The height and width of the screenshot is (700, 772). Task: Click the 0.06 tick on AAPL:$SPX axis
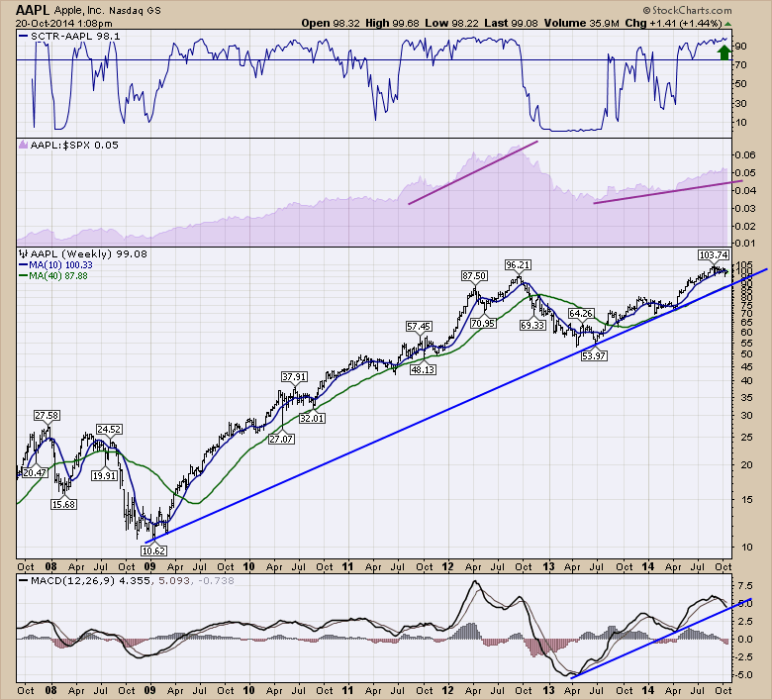pyautogui.click(x=745, y=155)
